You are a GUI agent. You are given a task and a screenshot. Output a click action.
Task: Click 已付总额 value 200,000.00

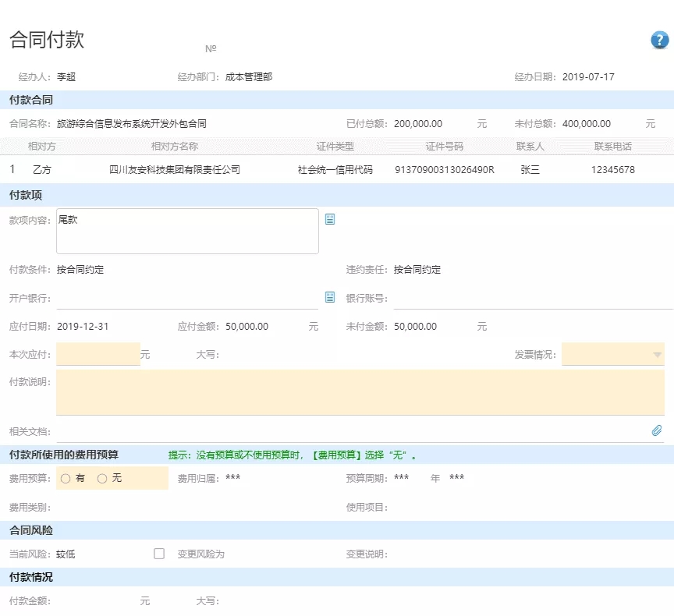(418, 124)
